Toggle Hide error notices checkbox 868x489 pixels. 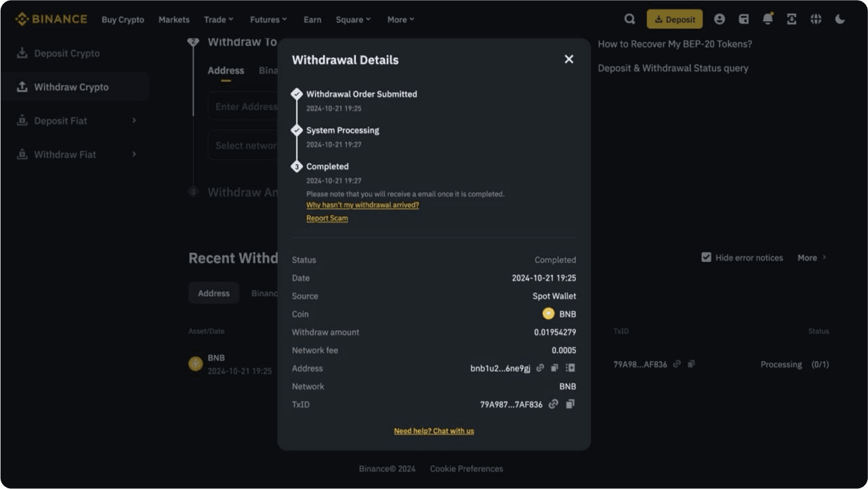(x=706, y=257)
